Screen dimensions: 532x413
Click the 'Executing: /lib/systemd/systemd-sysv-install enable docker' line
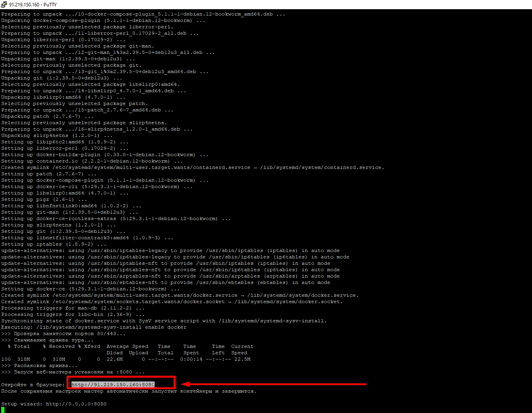(93, 327)
